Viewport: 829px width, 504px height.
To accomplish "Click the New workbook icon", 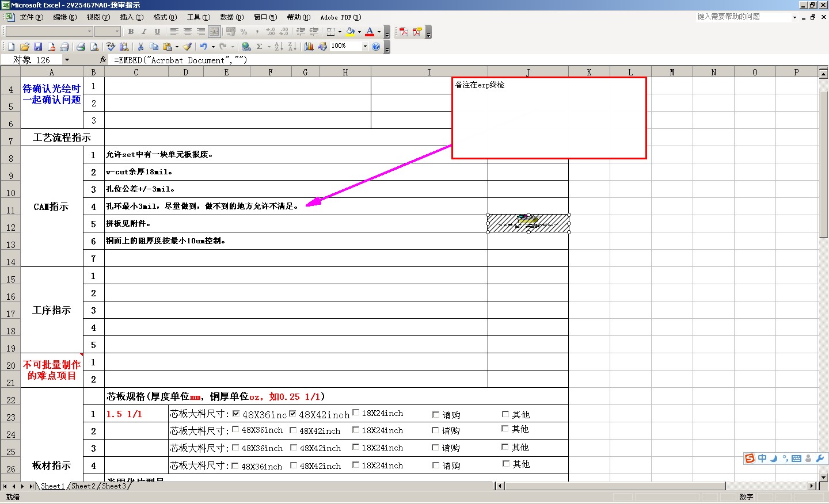I will click(11, 47).
